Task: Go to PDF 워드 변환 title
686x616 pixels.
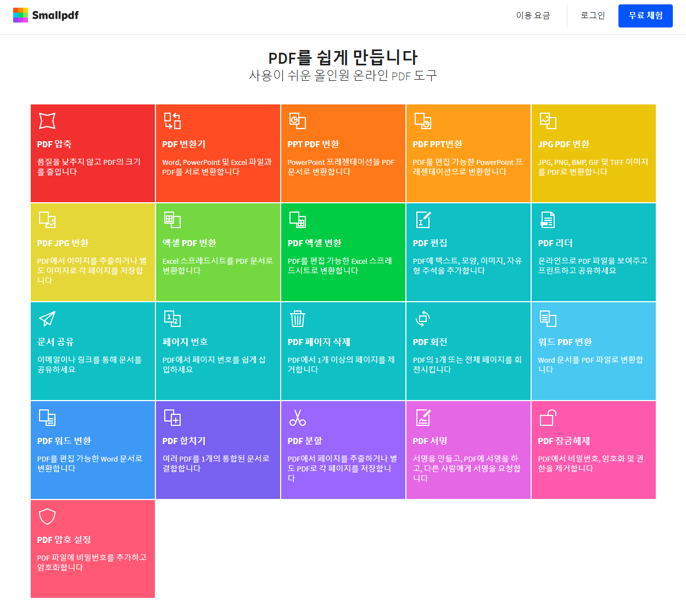Action: tap(64, 441)
